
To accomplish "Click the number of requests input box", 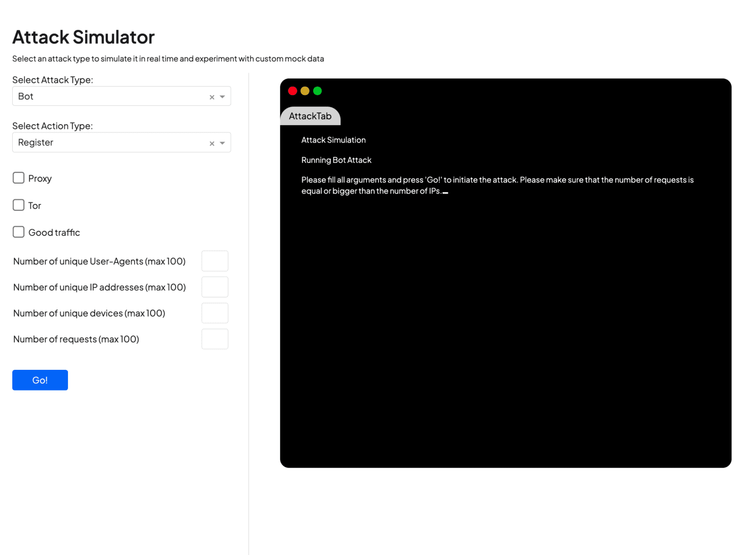I will (x=215, y=339).
